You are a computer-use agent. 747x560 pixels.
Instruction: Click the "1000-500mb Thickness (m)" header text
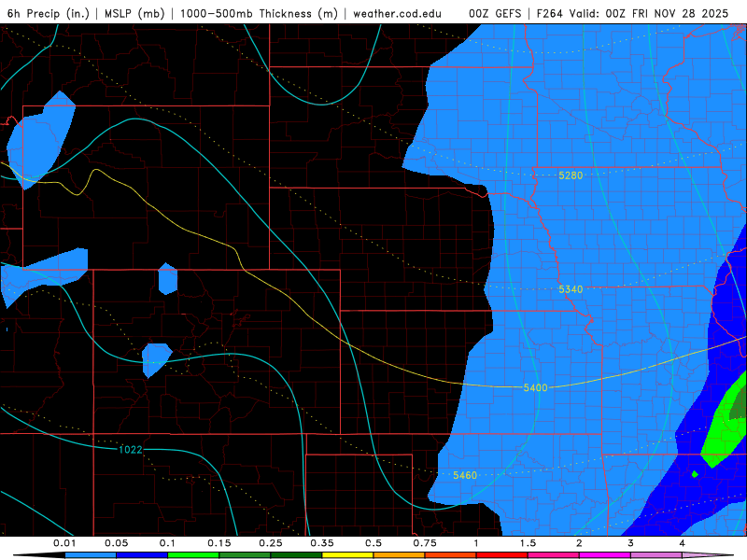(259, 14)
